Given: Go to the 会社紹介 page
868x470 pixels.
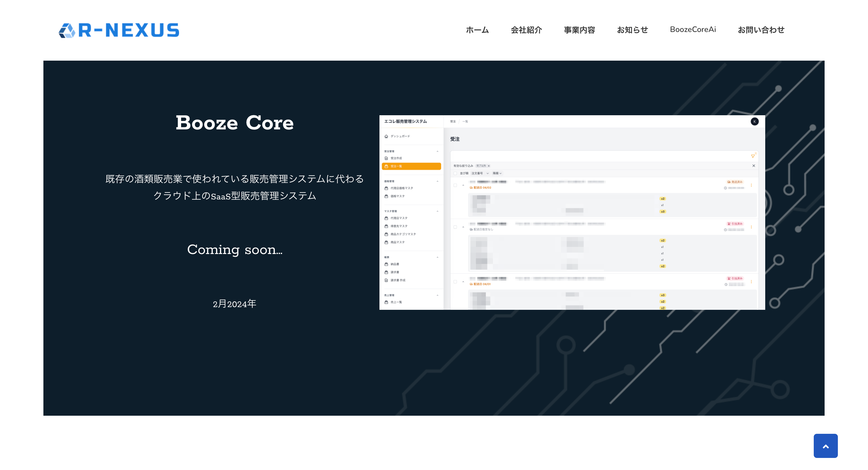Looking at the screenshot, I should click(x=526, y=30).
